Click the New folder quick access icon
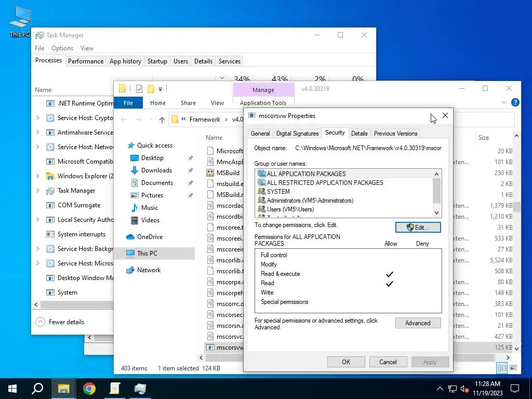Screen dimensions: 532x399 pyautogui.click(x=151, y=89)
